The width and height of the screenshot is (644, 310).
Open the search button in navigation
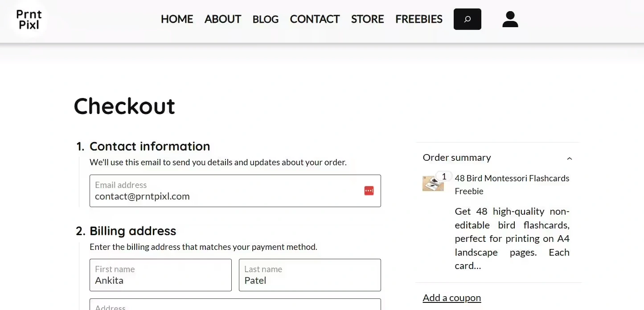pos(467,19)
